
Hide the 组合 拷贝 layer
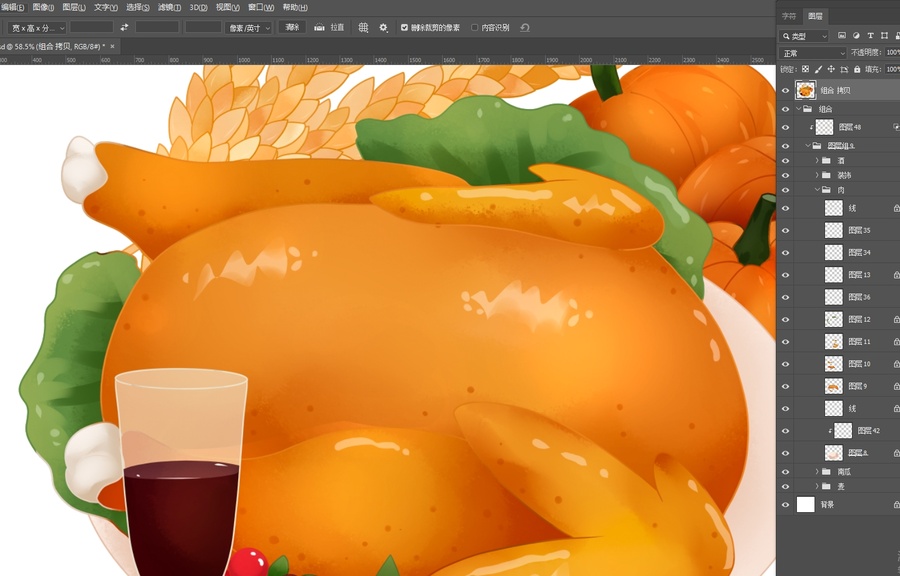(x=785, y=91)
